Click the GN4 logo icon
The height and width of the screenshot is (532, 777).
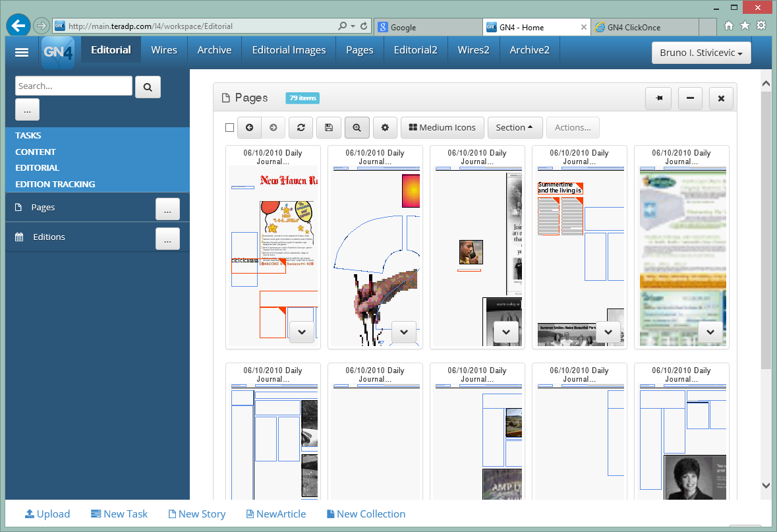[x=58, y=52]
